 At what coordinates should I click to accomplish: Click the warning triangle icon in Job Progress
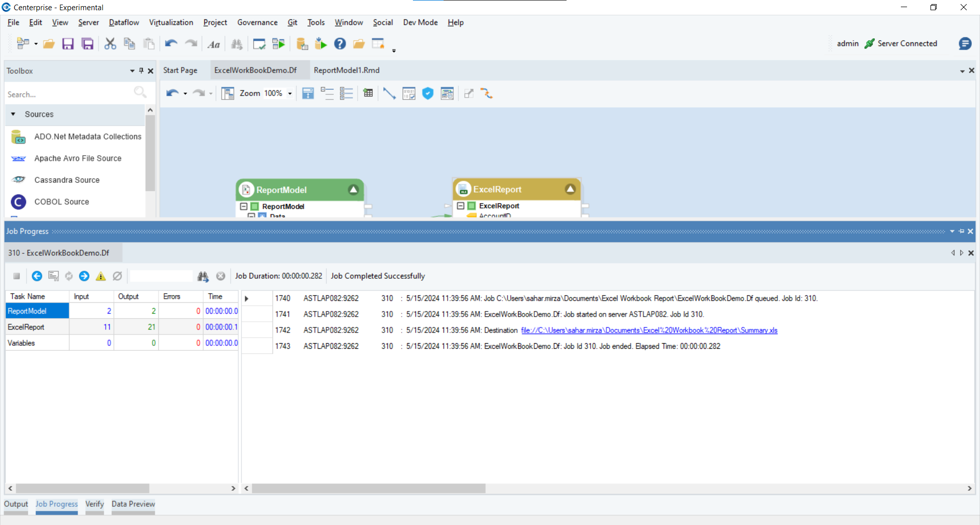pos(101,276)
